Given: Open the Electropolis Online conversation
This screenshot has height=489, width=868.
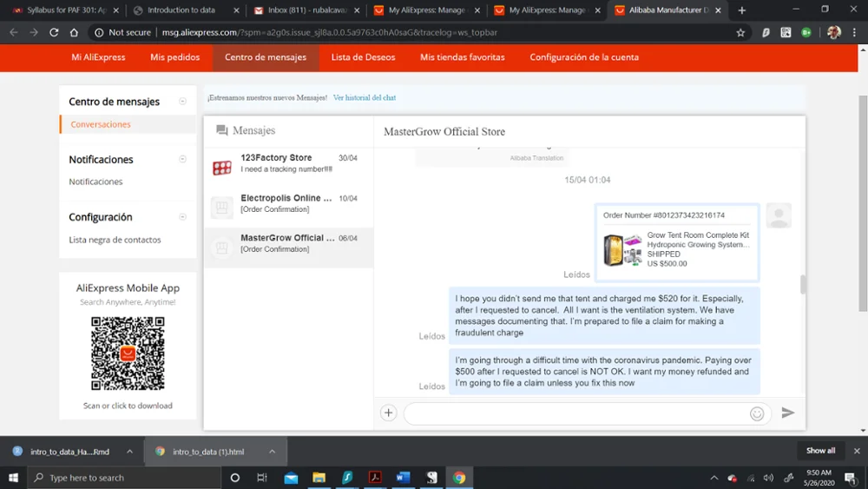Looking at the screenshot, I should (x=288, y=207).
